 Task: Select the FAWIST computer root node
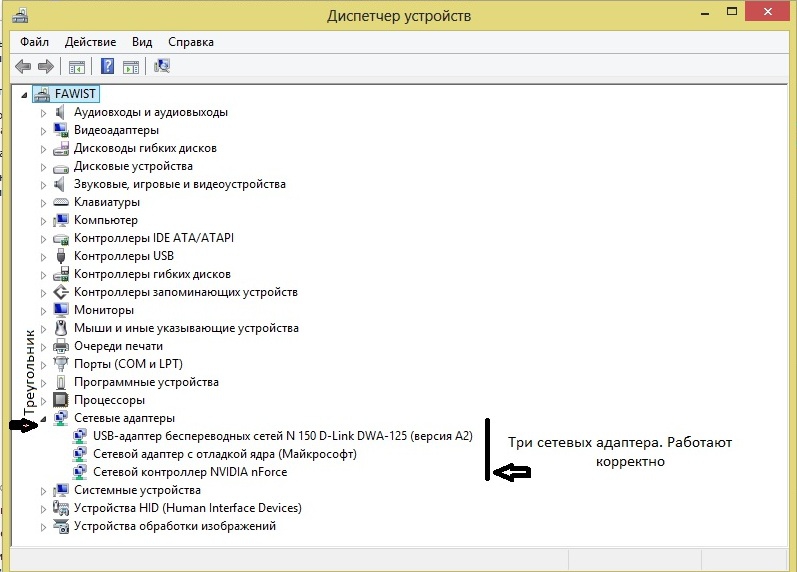coord(75,94)
